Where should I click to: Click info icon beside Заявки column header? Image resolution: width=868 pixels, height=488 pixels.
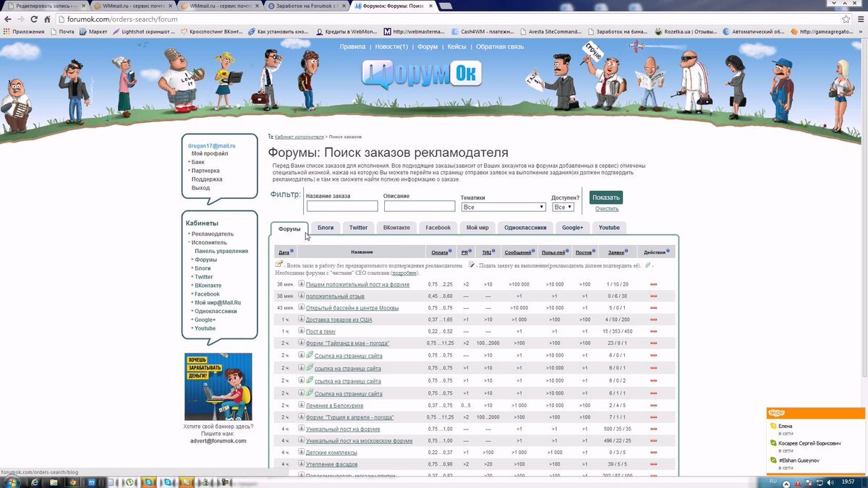(627, 251)
